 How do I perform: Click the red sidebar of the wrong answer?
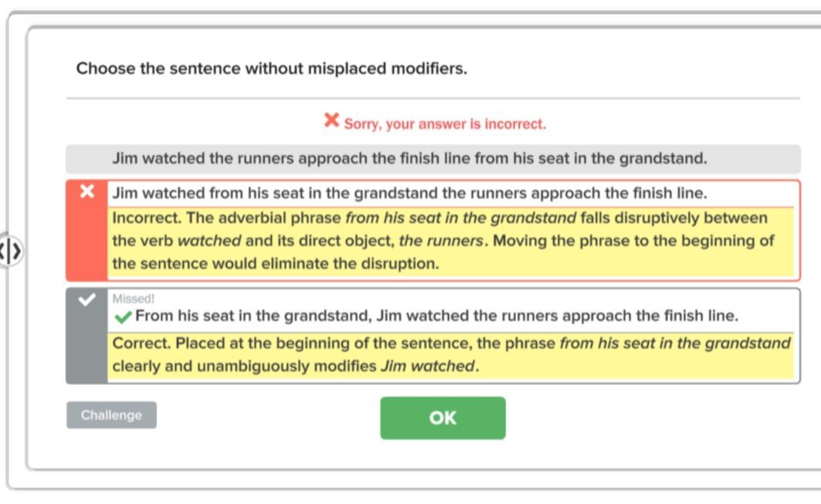pyautogui.click(x=87, y=230)
